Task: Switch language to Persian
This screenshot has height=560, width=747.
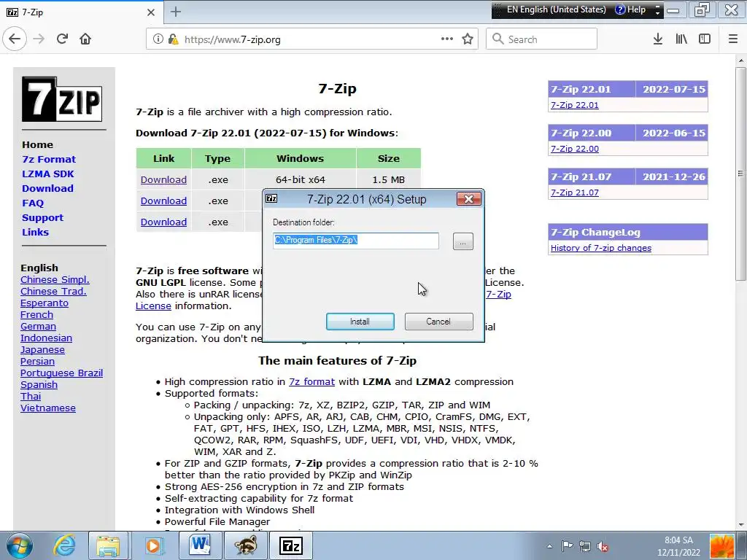Action: click(x=37, y=362)
